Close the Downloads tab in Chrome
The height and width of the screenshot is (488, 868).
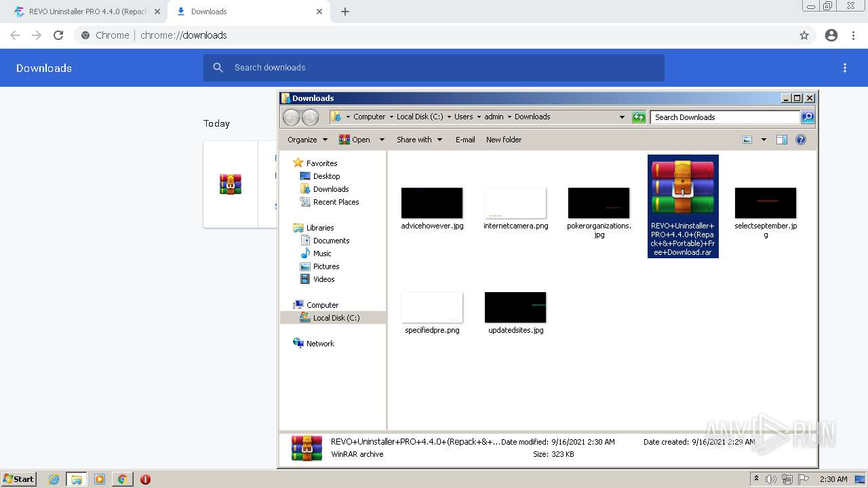[x=319, y=12]
